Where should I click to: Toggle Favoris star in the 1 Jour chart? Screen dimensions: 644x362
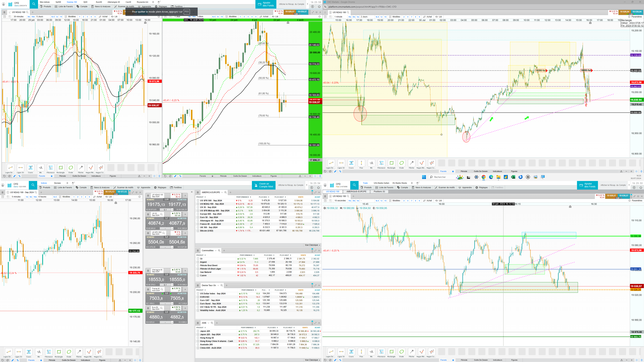(213, 176)
